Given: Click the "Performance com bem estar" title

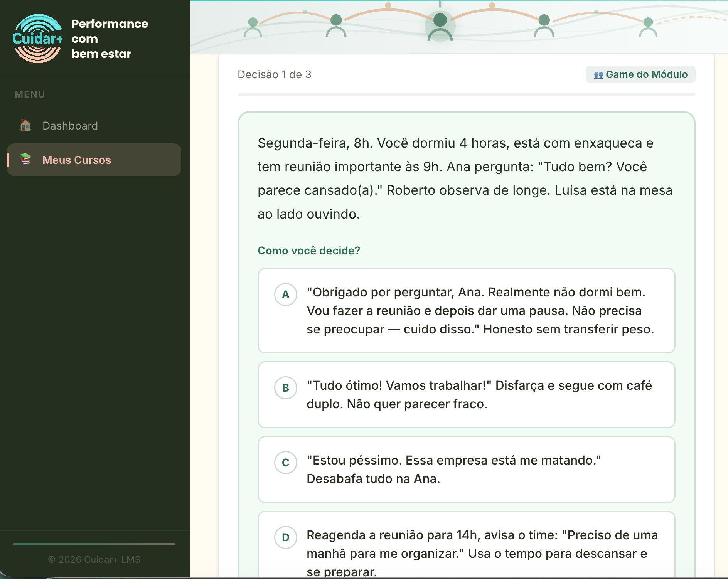Looking at the screenshot, I should pyautogui.click(x=110, y=39).
